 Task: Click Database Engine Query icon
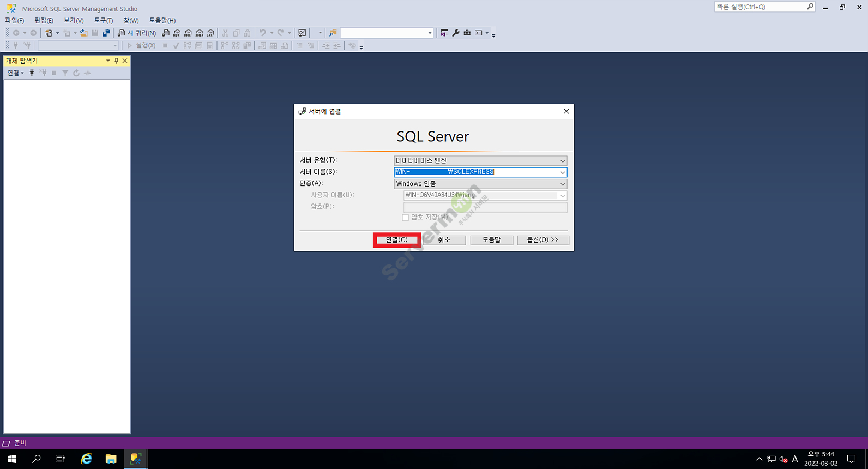click(166, 33)
